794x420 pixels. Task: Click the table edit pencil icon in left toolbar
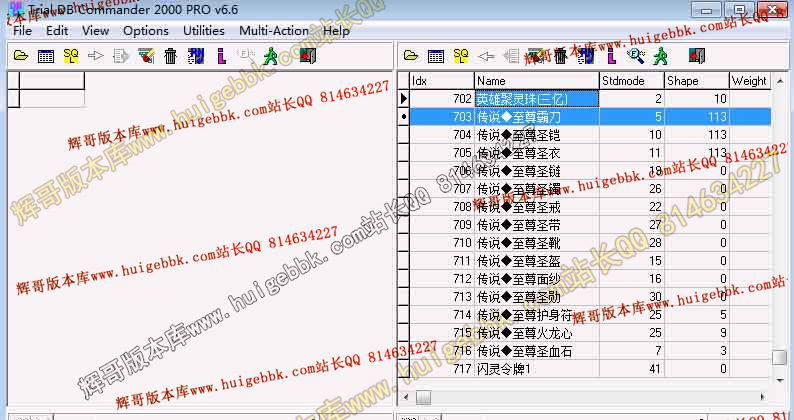coord(146,56)
